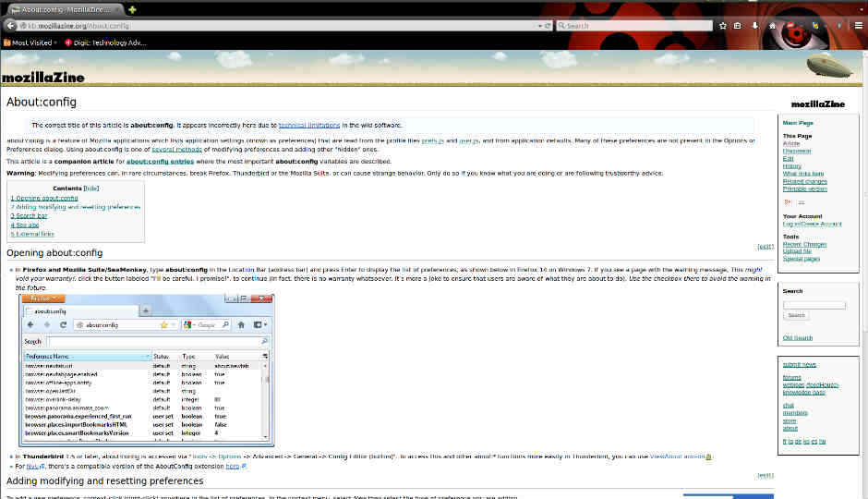This screenshot has width=868, height=499.
Task: Open the Discussion link in the sidebar
Action: [797, 151]
